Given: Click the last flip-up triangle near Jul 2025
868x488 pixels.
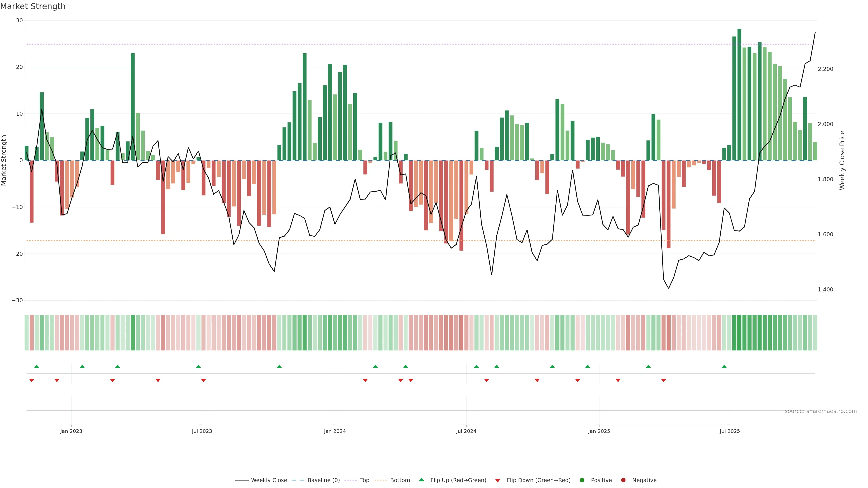Looking at the screenshot, I should (x=724, y=366).
